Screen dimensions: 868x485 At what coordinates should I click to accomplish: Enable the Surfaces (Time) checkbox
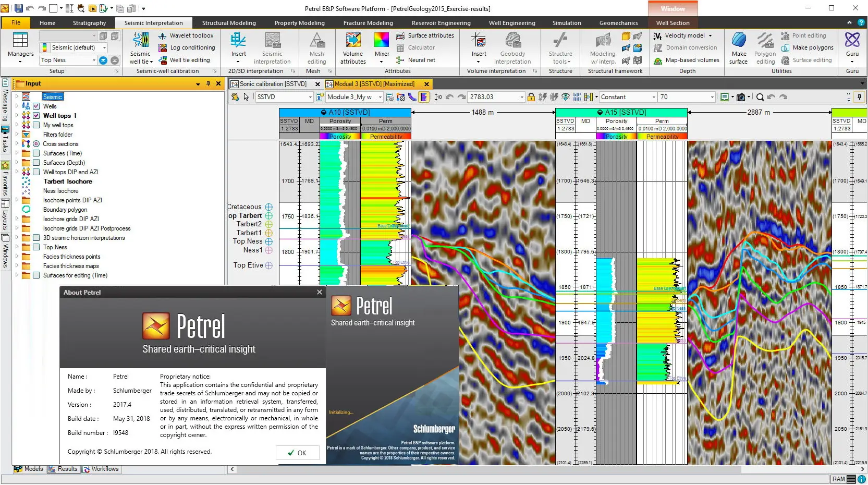pos(36,153)
